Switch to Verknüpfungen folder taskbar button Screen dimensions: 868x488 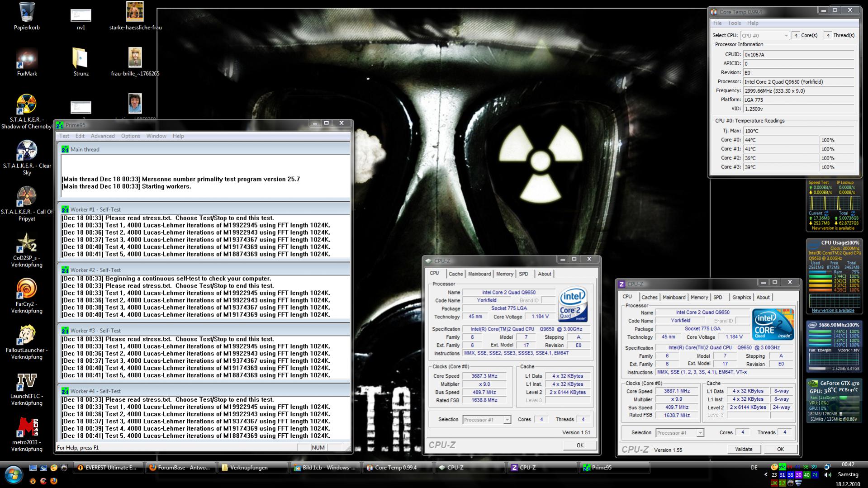(253, 468)
